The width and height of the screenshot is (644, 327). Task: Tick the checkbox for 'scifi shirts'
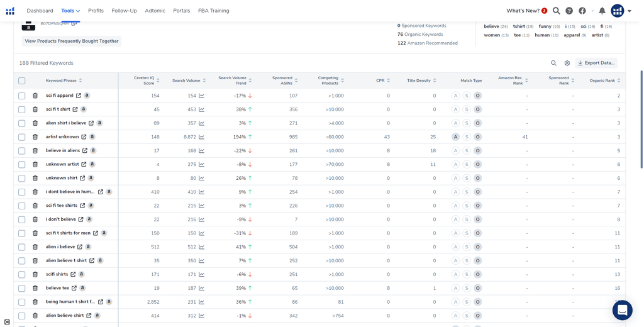[22, 275]
